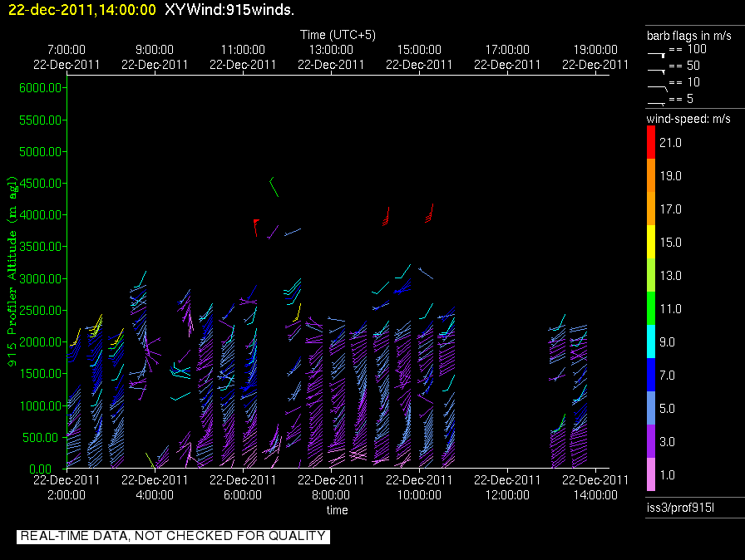Click the red wind barb near 11:00 at 3900 m
This screenshot has height=560, width=745.
coord(256,228)
